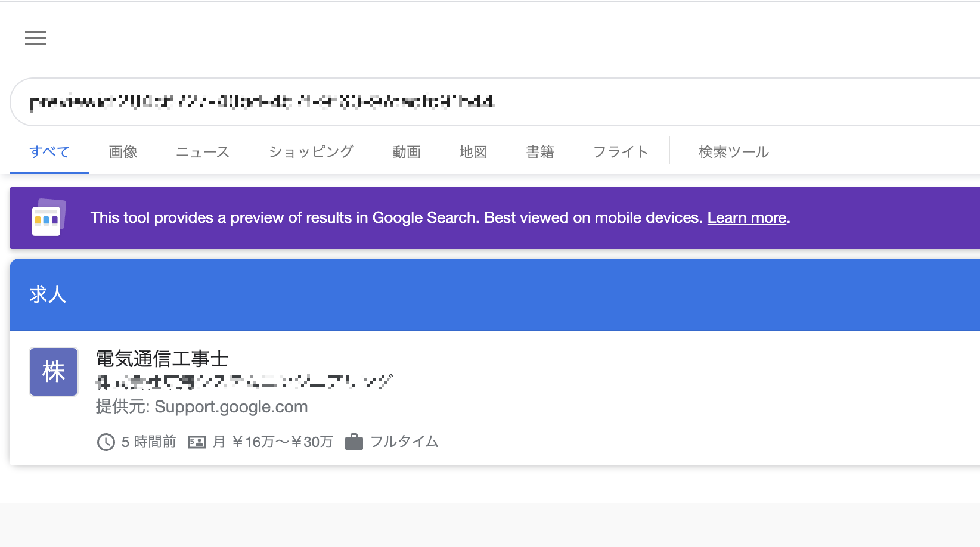Click the preview tool icon in purple banner

[x=48, y=217]
